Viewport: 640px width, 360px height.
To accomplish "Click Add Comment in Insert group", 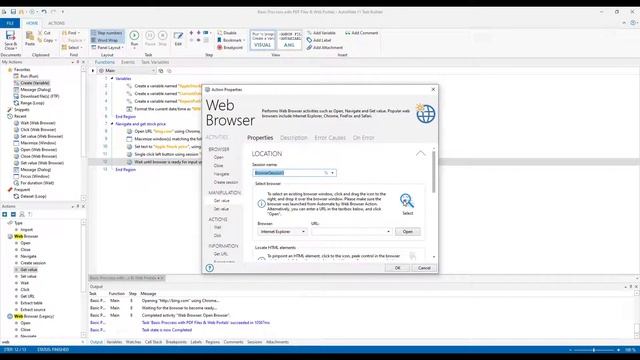I will (362, 33).
